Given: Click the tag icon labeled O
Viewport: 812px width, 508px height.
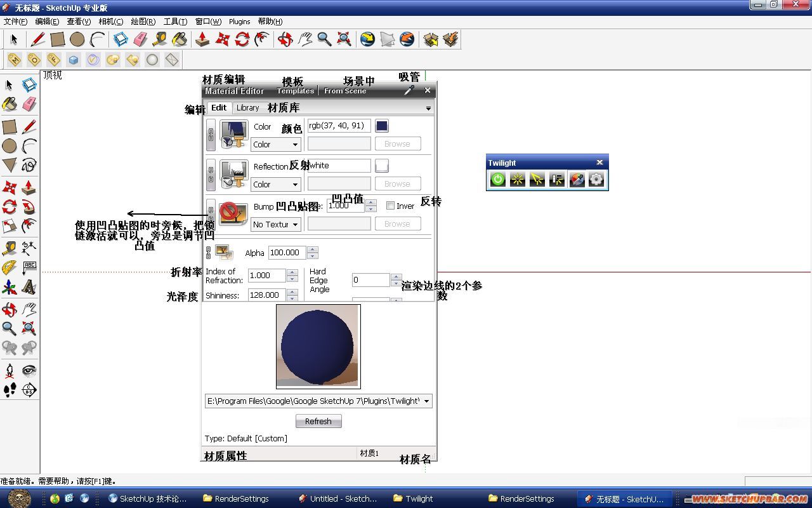Looking at the screenshot, I should point(34,60).
